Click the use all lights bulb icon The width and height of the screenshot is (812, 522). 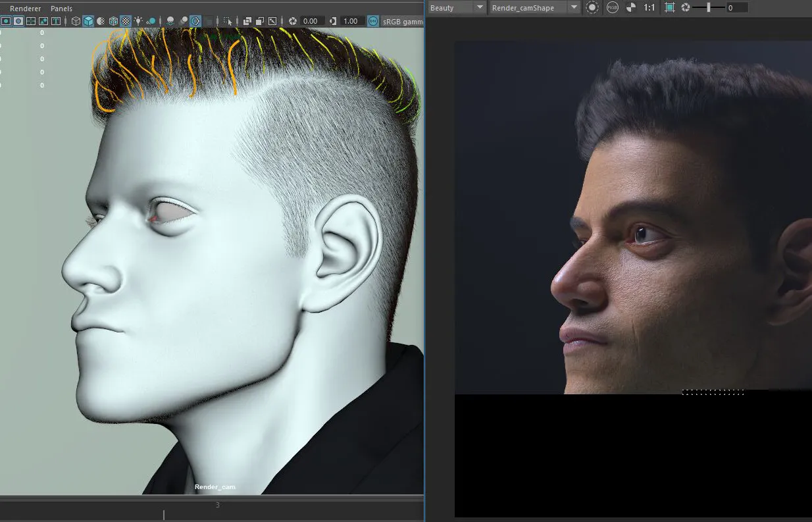pyautogui.click(x=138, y=21)
